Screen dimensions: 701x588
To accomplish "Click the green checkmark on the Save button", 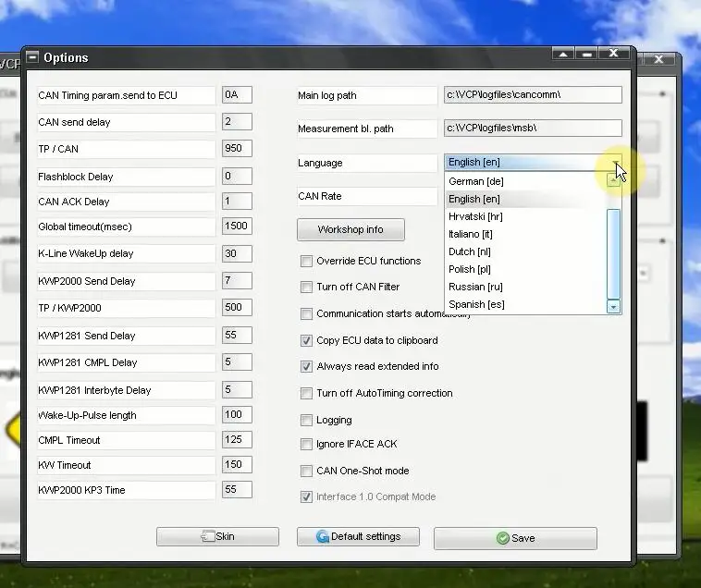I will pos(503,538).
